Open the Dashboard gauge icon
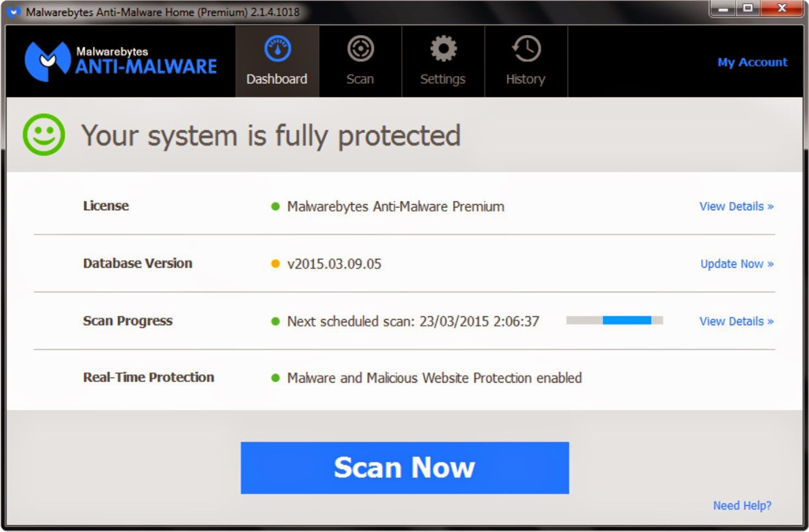Viewport: 809px width, 532px height. click(278, 49)
